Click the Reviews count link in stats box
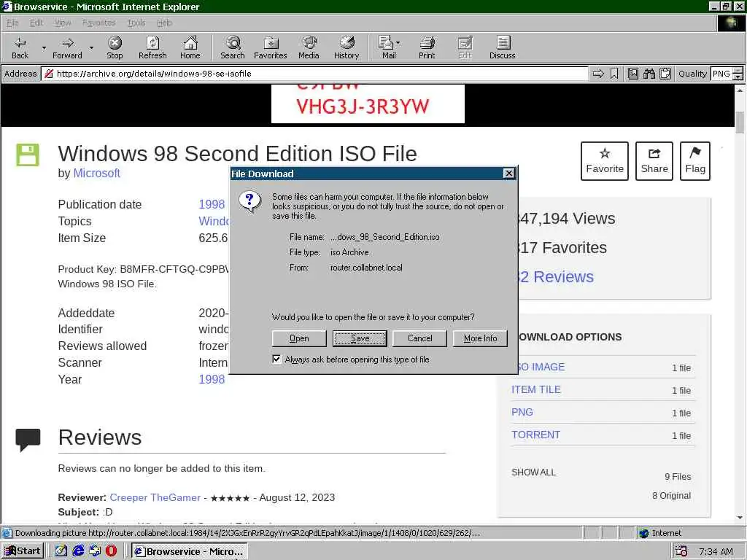 point(556,276)
